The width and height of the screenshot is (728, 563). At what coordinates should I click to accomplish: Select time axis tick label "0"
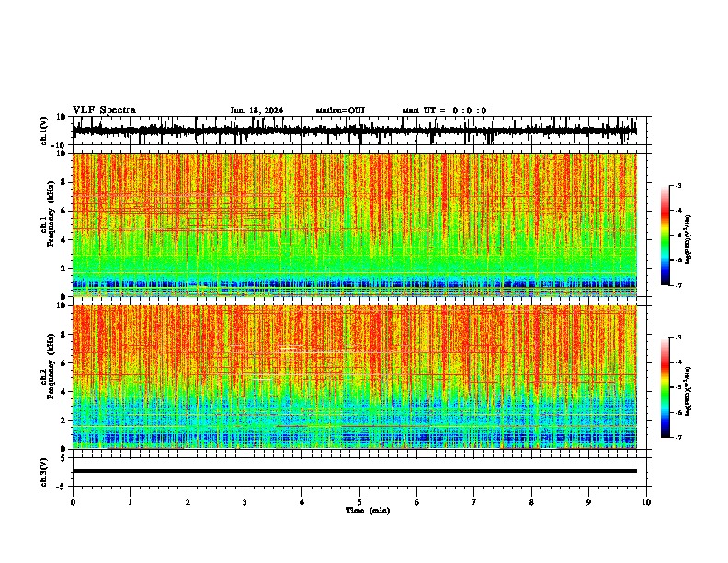[x=73, y=502]
